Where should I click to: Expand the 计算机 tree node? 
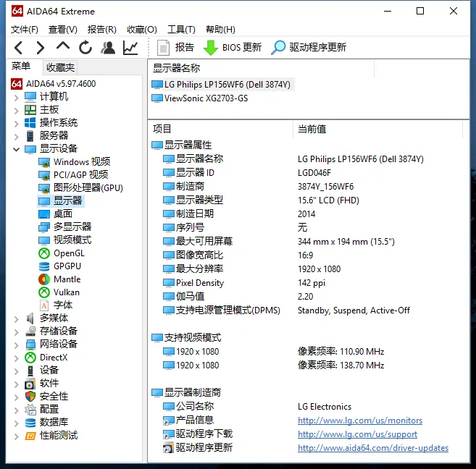coord(17,98)
